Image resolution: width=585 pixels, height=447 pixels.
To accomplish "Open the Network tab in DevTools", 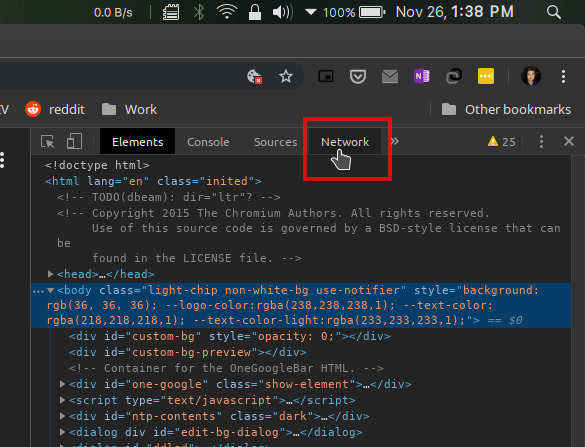I will 345,142.
